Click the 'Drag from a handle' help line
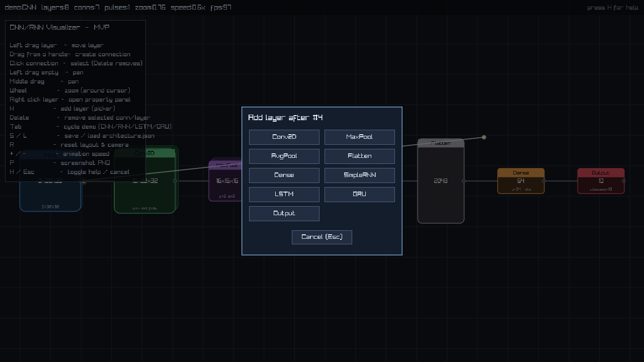This screenshot has width=644, height=362. (70, 54)
